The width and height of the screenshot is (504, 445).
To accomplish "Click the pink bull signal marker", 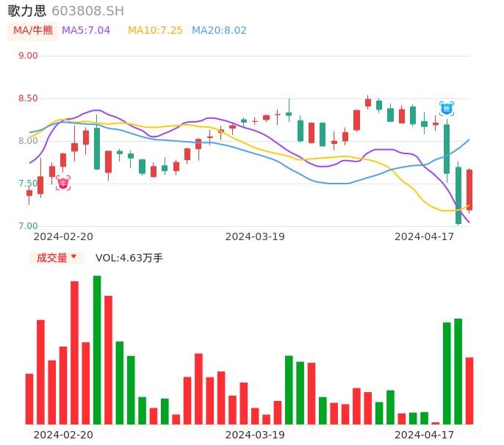I will point(63,183).
